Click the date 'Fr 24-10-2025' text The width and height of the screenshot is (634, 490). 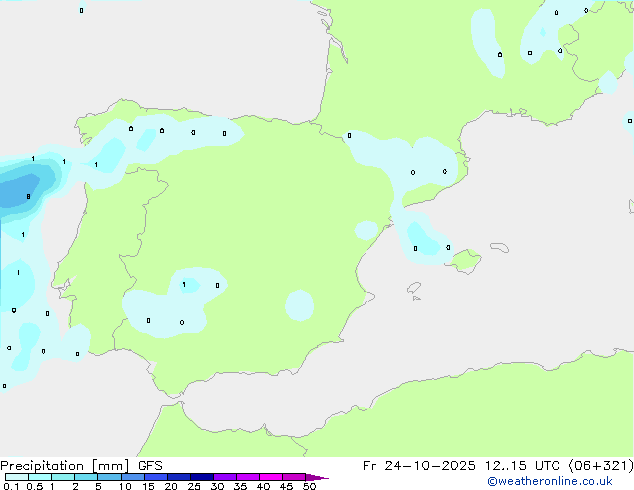pos(419,466)
